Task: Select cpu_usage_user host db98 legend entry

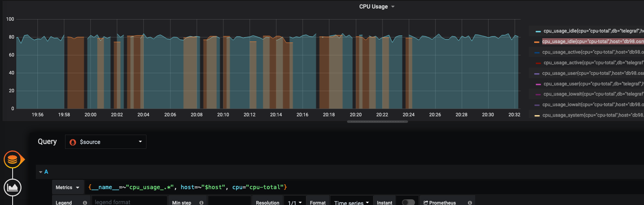Action: pos(593,73)
